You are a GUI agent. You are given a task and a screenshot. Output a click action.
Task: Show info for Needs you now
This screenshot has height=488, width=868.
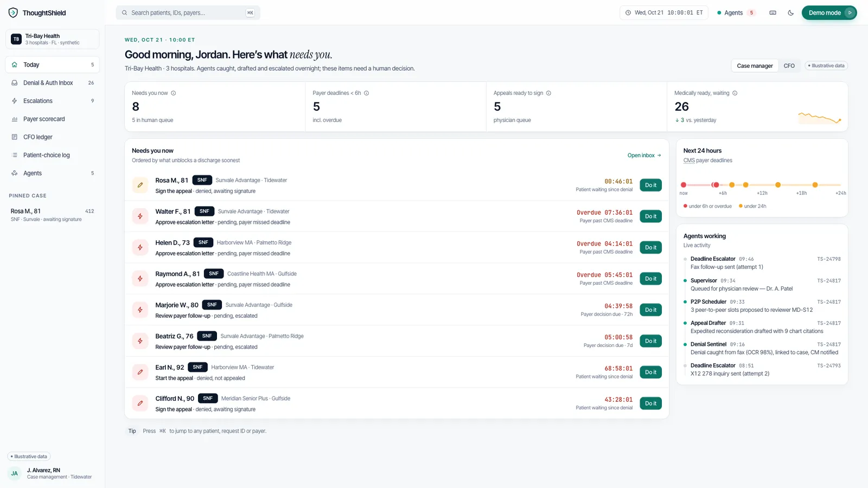[x=174, y=93]
